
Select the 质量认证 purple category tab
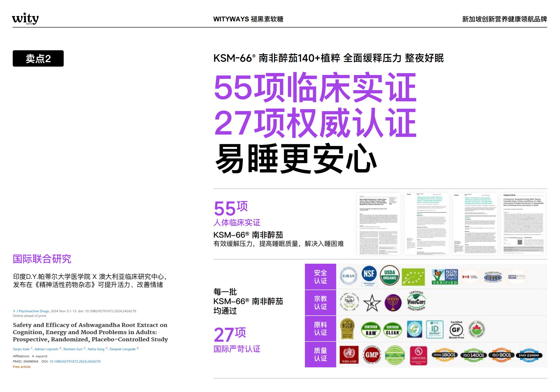(320, 355)
